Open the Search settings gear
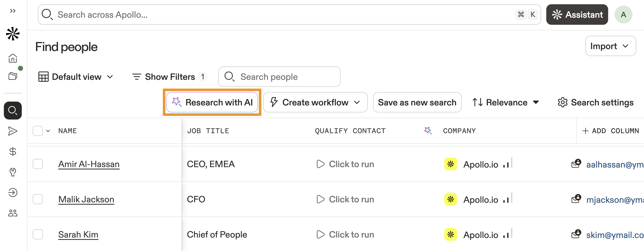 [x=595, y=102]
